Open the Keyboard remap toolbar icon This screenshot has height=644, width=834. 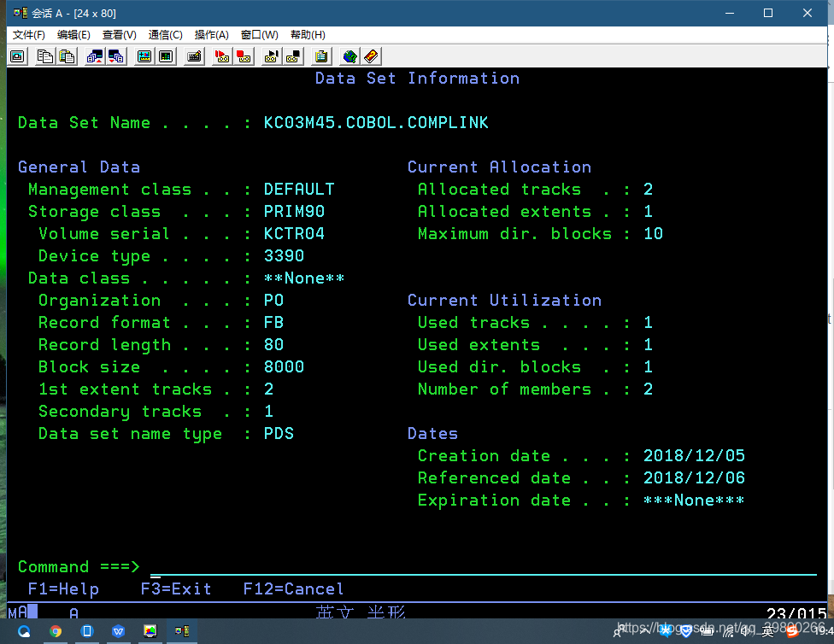(x=194, y=56)
